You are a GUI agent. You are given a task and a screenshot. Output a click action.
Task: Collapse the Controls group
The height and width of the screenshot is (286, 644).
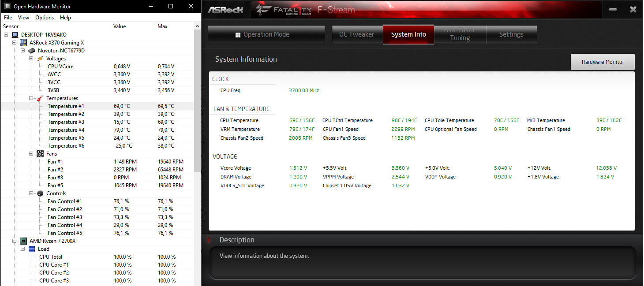[x=31, y=193]
